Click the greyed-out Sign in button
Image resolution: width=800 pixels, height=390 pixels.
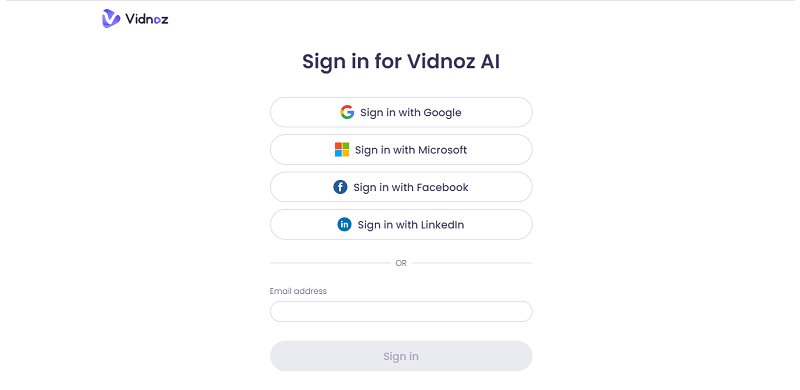pyautogui.click(x=401, y=356)
